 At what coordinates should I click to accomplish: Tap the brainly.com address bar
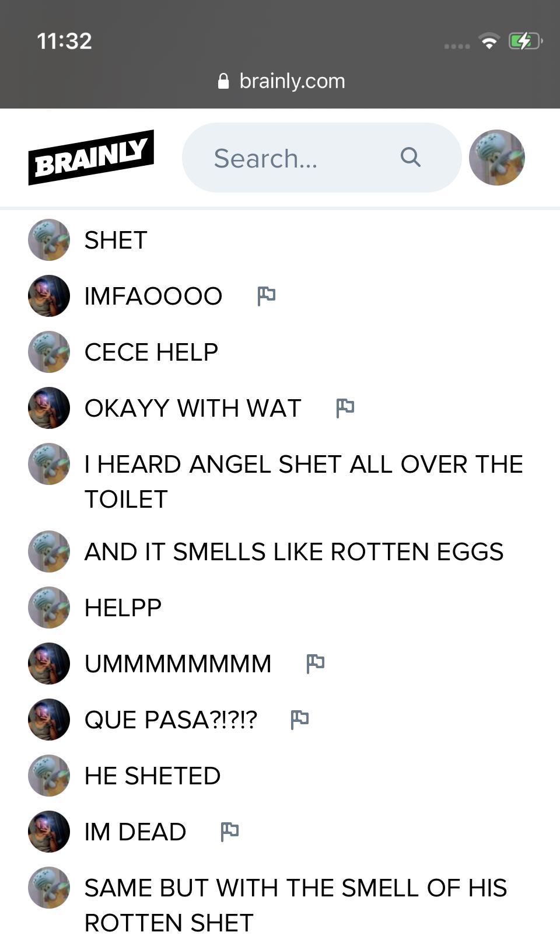pyautogui.click(x=281, y=81)
